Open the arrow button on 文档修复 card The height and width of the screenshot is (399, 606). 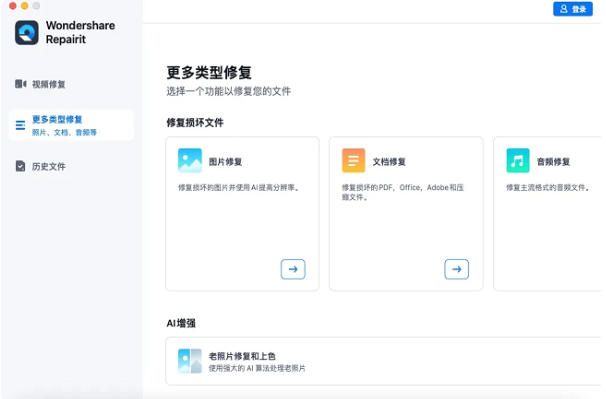(x=456, y=269)
